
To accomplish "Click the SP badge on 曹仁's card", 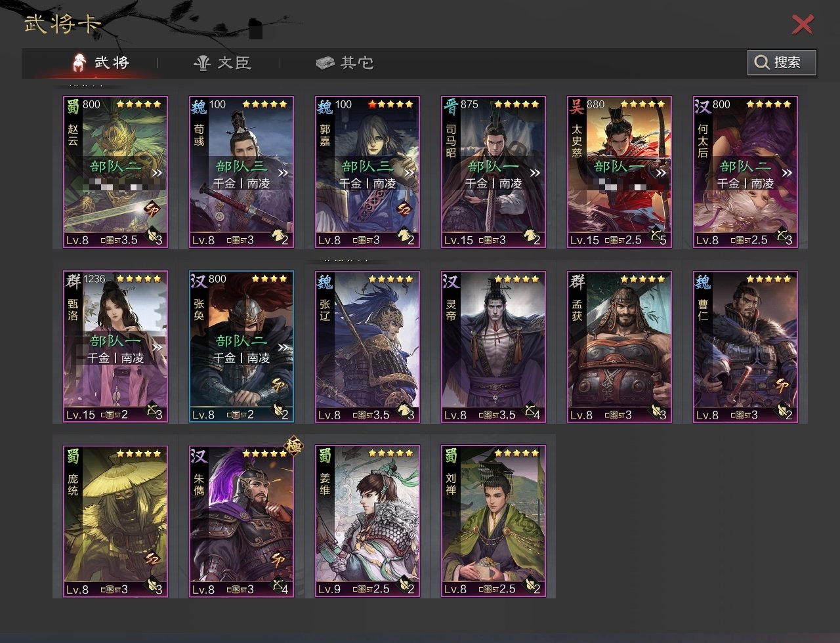I will (782, 385).
